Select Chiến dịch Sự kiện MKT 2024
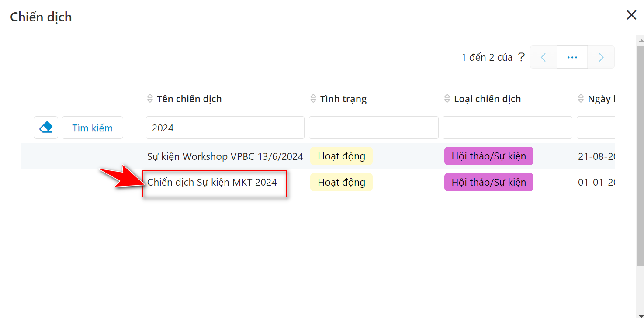644x318 pixels. pyautogui.click(x=212, y=182)
